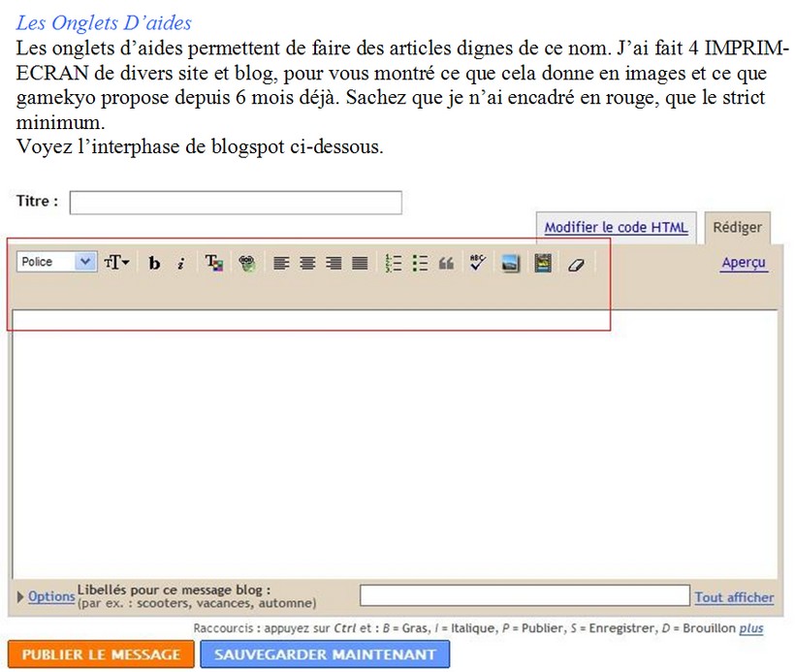This screenshot has width=795, height=672.
Task: Click the Publier le message button
Action: click(101, 655)
